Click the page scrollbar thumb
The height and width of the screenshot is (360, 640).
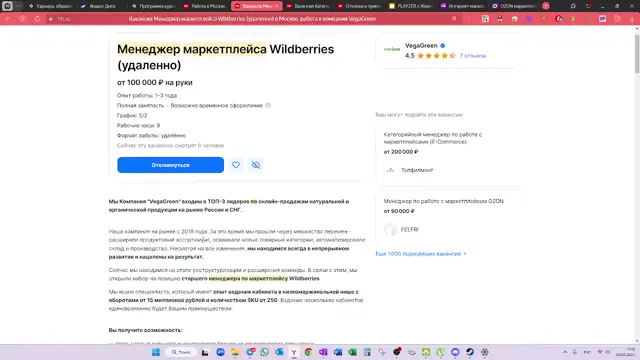[x=637, y=54]
